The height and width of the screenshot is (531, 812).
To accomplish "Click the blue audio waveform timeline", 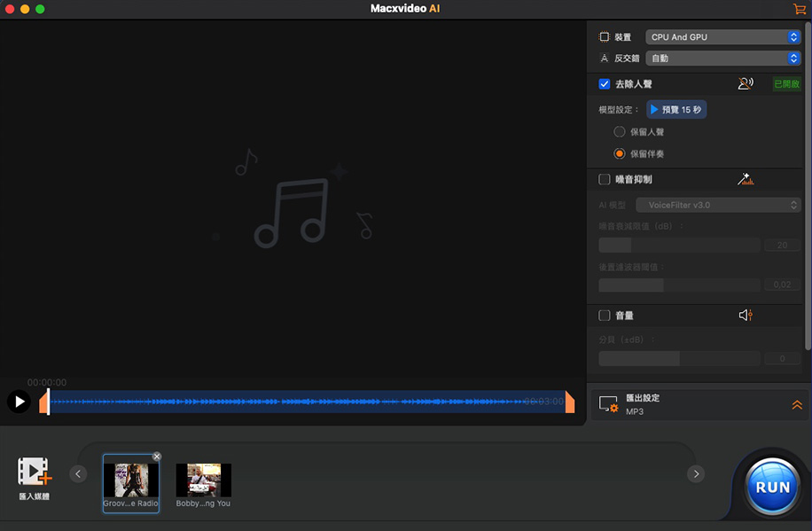I will (x=308, y=402).
